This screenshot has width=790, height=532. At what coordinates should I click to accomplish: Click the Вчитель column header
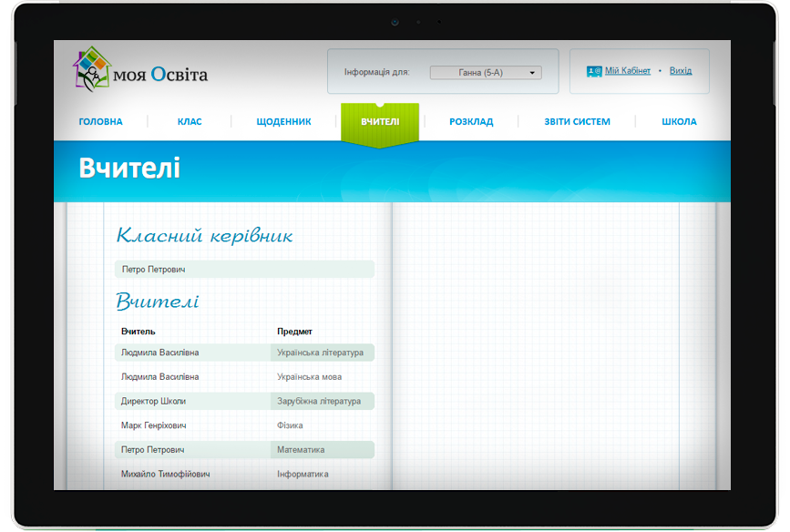139,331
